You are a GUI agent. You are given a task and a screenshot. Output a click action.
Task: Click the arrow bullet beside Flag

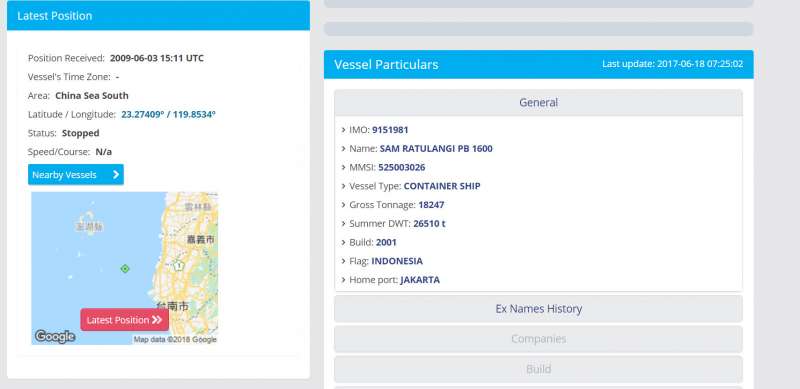(x=343, y=261)
